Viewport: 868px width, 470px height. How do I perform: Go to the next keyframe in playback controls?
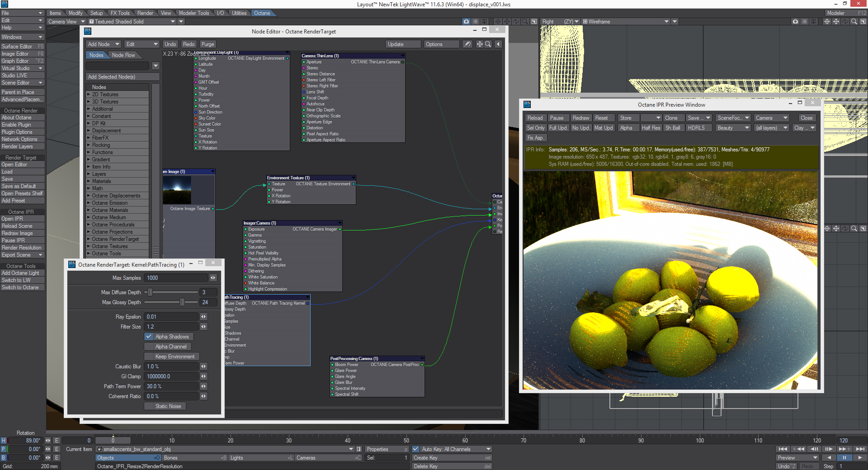(x=844, y=449)
